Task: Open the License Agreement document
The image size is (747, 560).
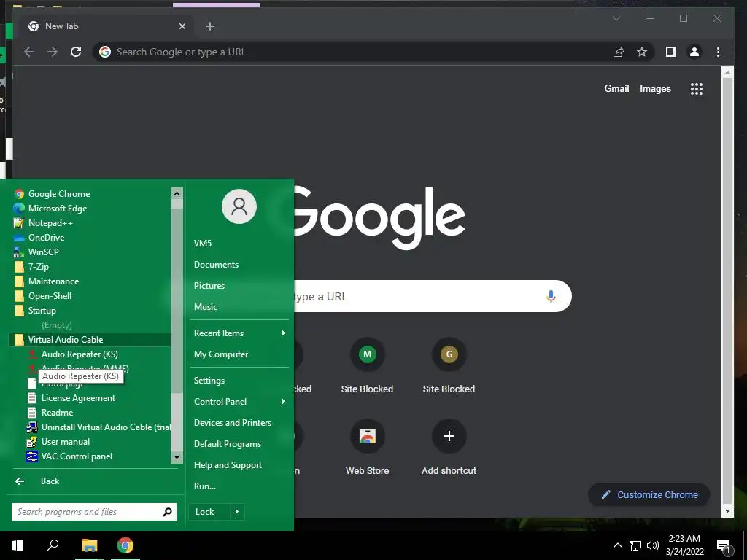Action: [78, 398]
